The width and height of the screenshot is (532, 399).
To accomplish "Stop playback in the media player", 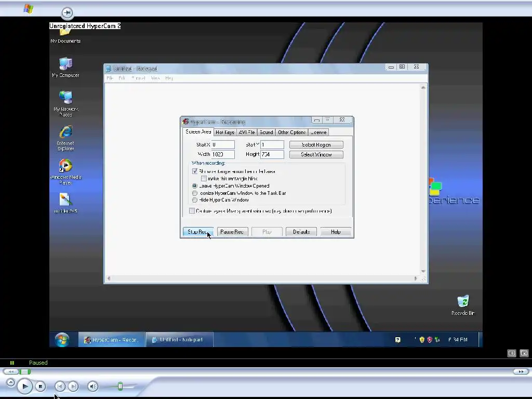I will (41, 386).
